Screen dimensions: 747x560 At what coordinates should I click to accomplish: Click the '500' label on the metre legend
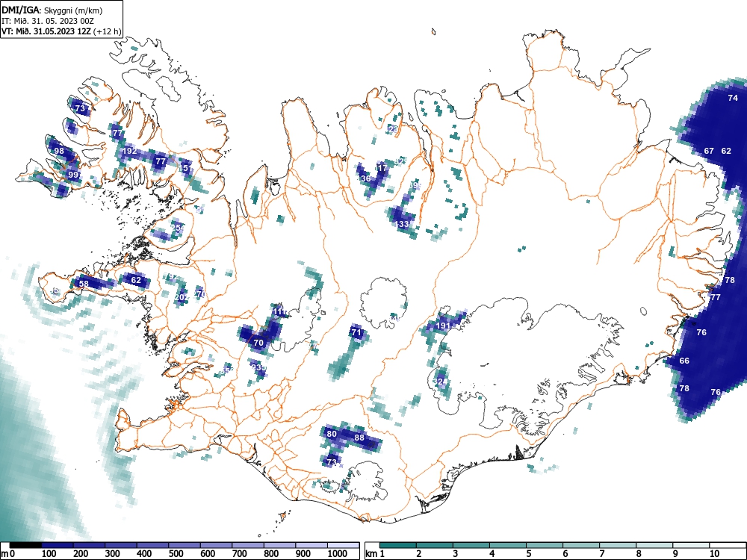point(176,554)
